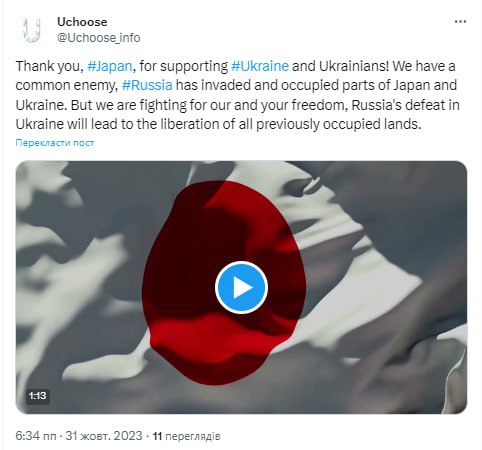Open the three-dot more options menu

pyautogui.click(x=460, y=22)
